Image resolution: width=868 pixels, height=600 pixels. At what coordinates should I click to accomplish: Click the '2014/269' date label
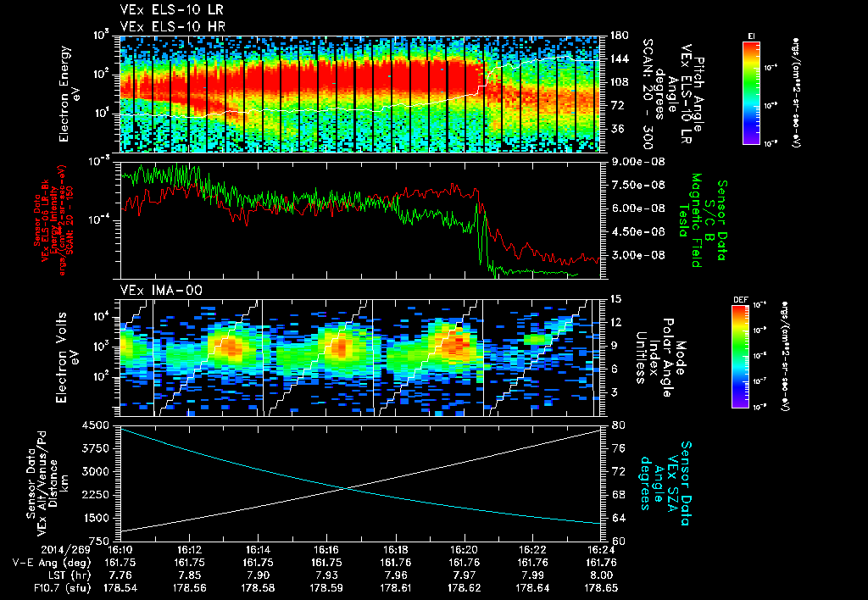click(x=65, y=550)
